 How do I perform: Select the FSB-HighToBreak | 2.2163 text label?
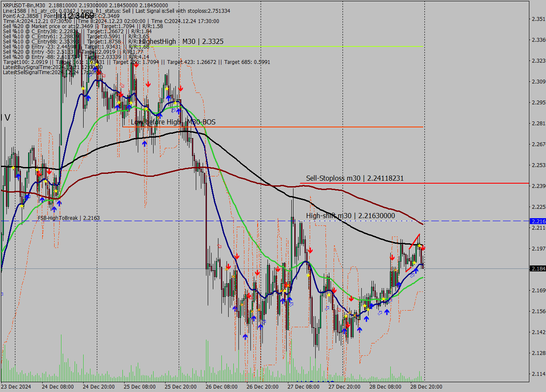click(x=68, y=218)
